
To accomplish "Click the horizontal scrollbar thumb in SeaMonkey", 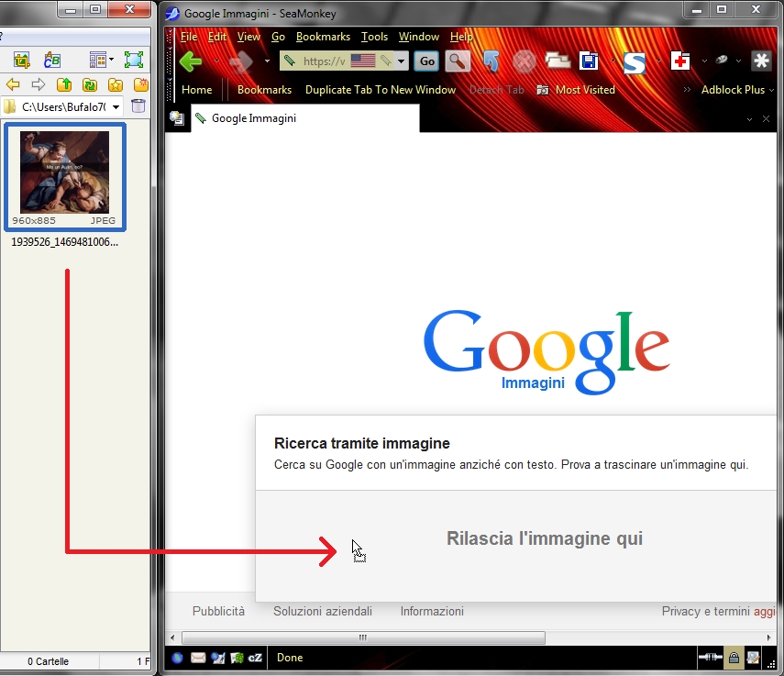I will click(x=363, y=637).
